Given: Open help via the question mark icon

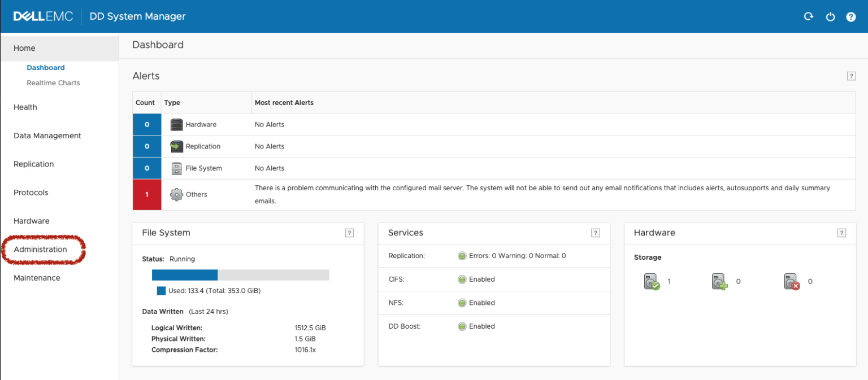Looking at the screenshot, I should click(851, 16).
